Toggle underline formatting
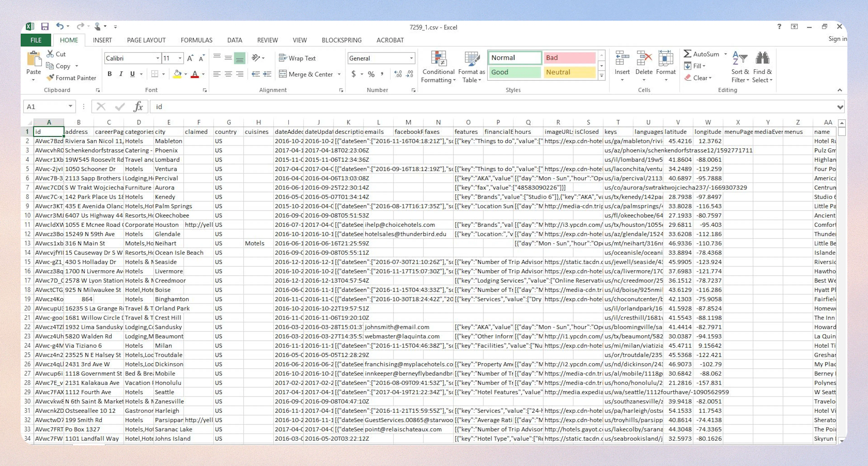Image resolution: width=868 pixels, height=466 pixels. pos(132,74)
